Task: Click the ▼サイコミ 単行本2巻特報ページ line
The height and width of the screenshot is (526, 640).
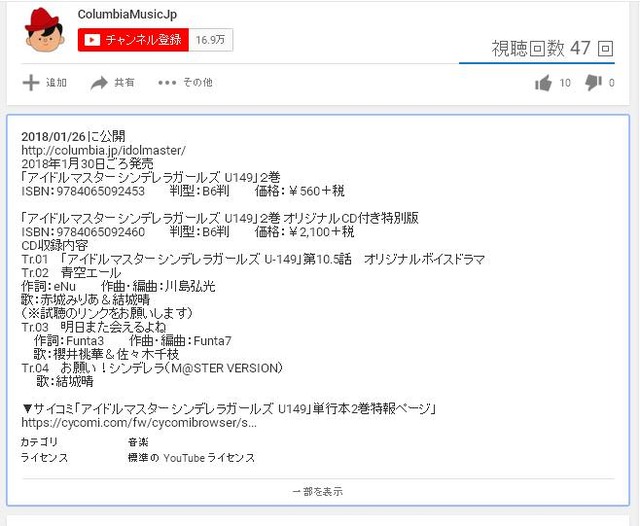Action: pos(229,408)
